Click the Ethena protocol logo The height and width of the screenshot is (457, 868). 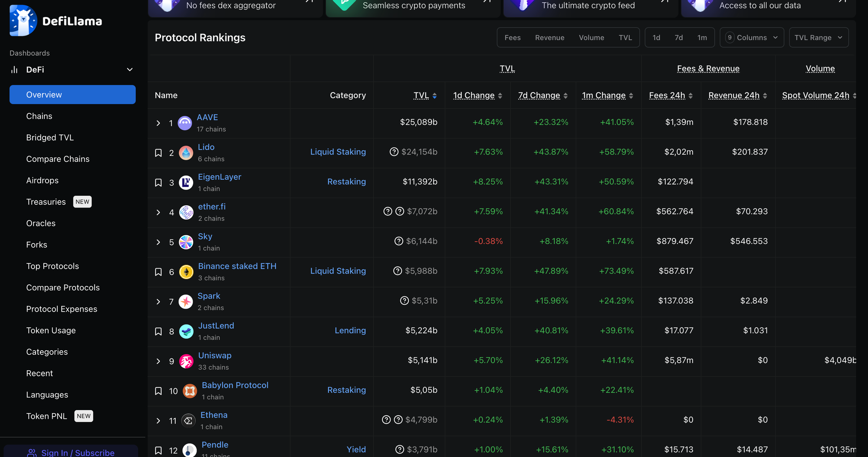tap(188, 421)
